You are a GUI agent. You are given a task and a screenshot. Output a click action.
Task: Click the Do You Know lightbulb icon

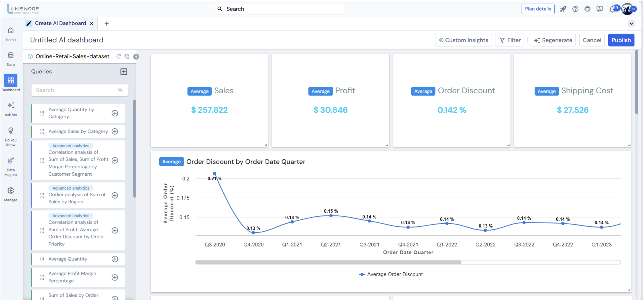11,131
